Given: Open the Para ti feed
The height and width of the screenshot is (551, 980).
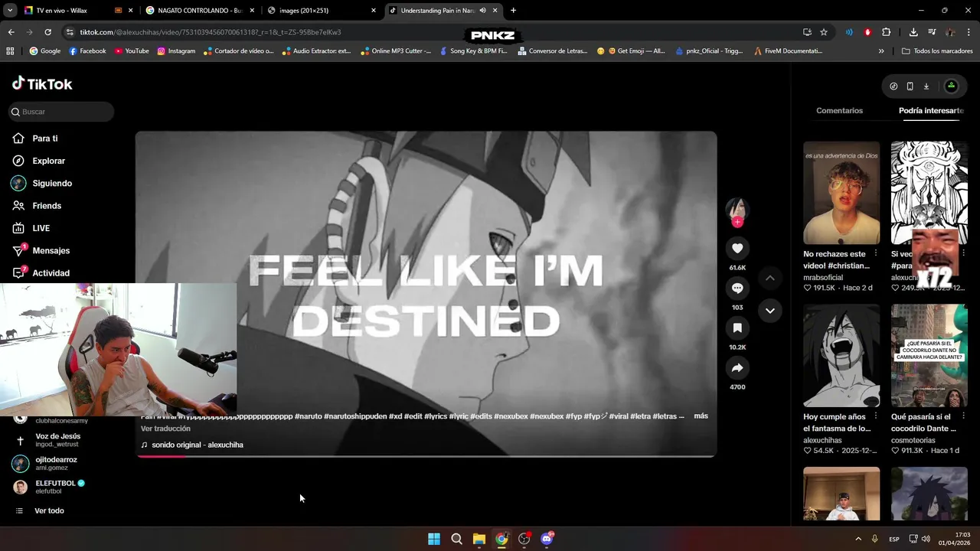Looking at the screenshot, I should pos(45,139).
